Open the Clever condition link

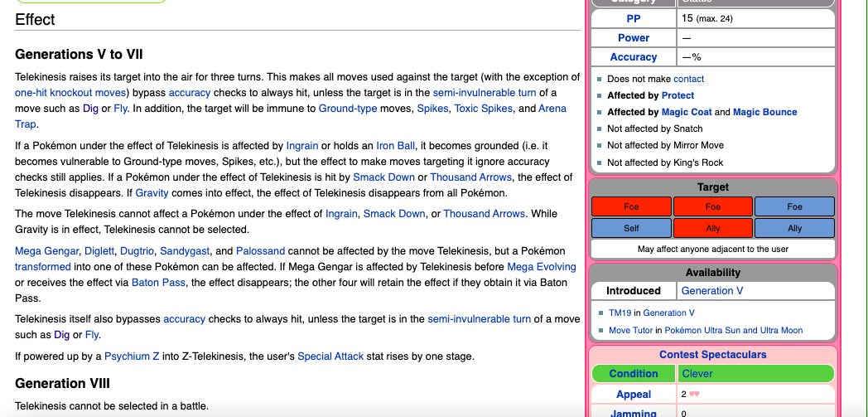tap(697, 374)
